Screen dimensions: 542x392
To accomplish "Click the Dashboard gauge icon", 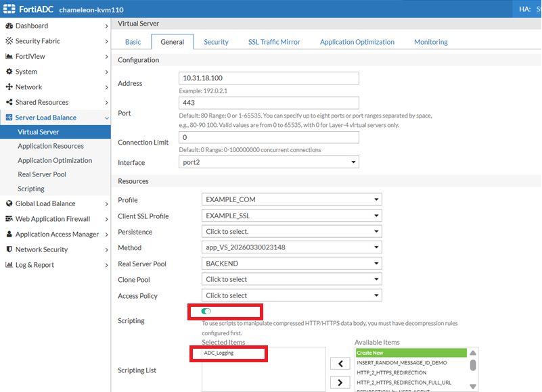I will pyautogui.click(x=9, y=26).
